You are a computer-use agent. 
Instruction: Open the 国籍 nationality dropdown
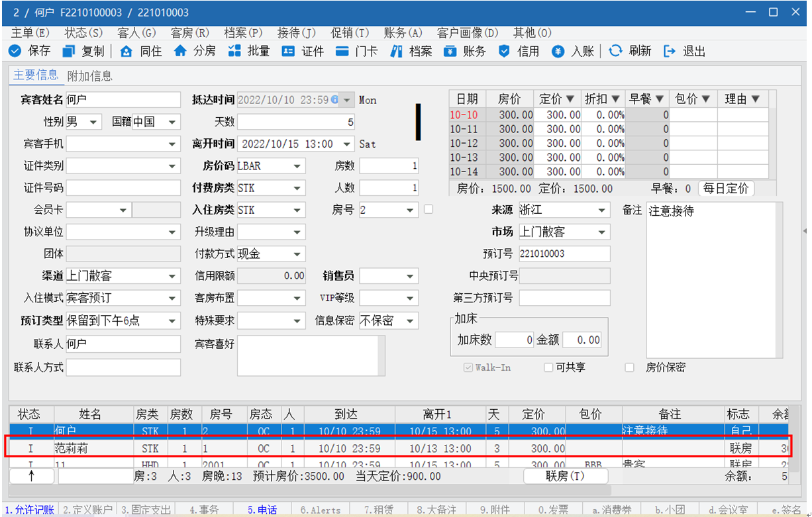click(172, 122)
